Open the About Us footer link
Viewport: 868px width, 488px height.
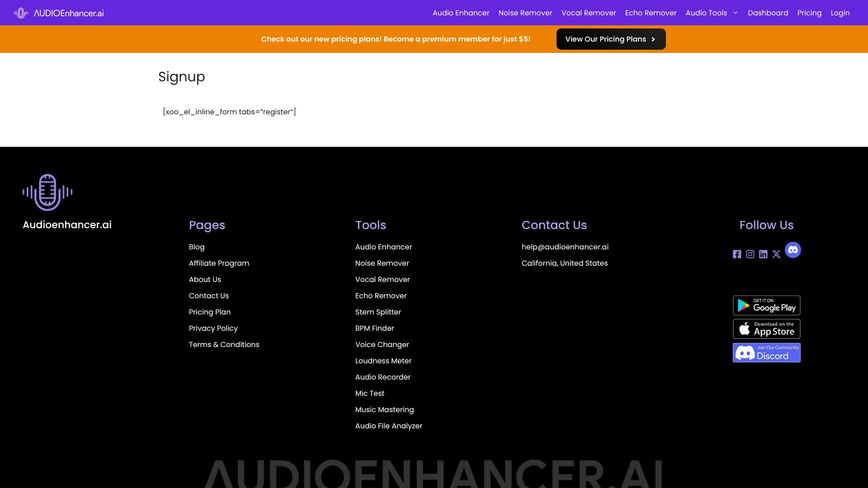(x=205, y=279)
